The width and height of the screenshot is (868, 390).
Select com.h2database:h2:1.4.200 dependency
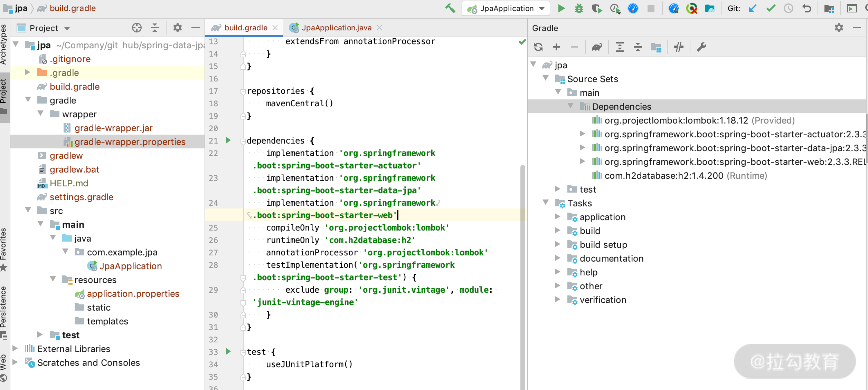(x=686, y=176)
